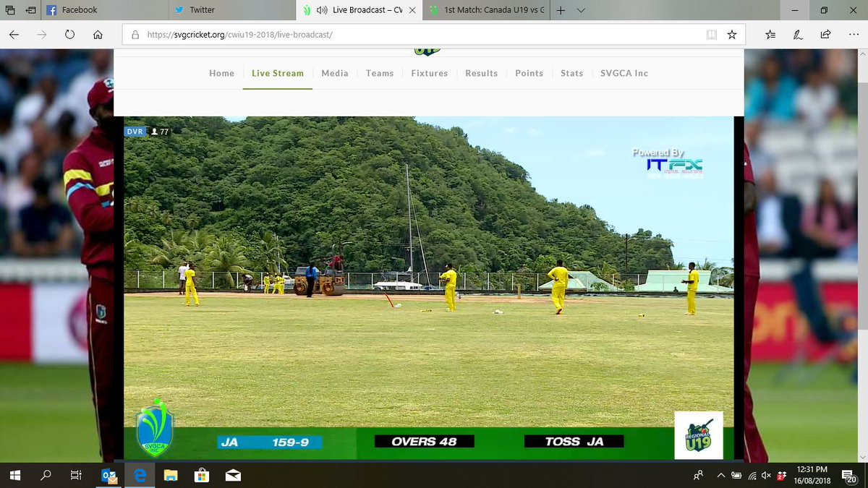View site security lock information
Image resolution: width=868 pixels, height=488 pixels.
click(x=134, y=35)
